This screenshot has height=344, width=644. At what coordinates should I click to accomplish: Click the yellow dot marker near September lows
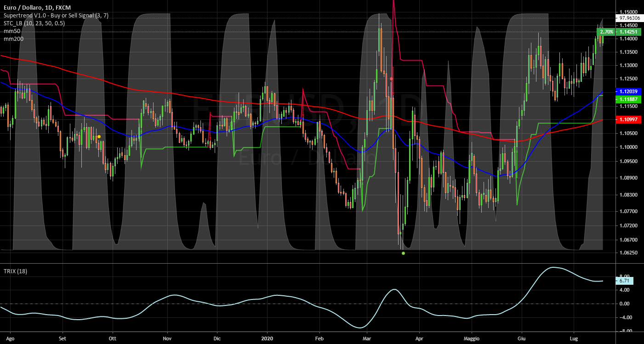click(99, 136)
